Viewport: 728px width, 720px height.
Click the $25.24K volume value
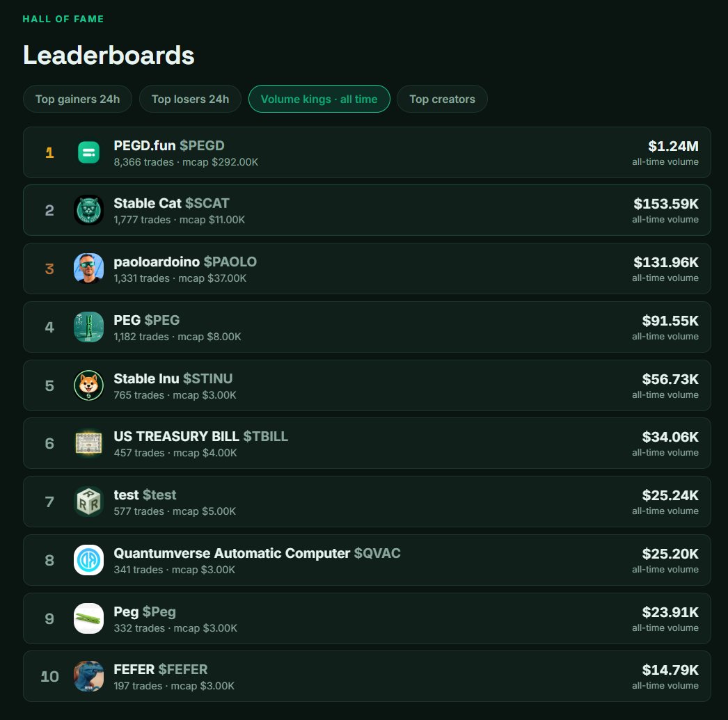pyautogui.click(x=670, y=495)
